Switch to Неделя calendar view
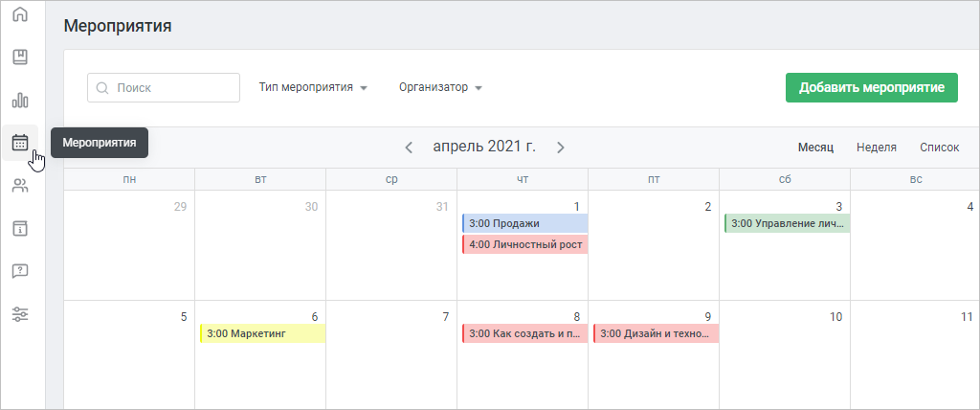This screenshot has width=980, height=410. point(877,148)
